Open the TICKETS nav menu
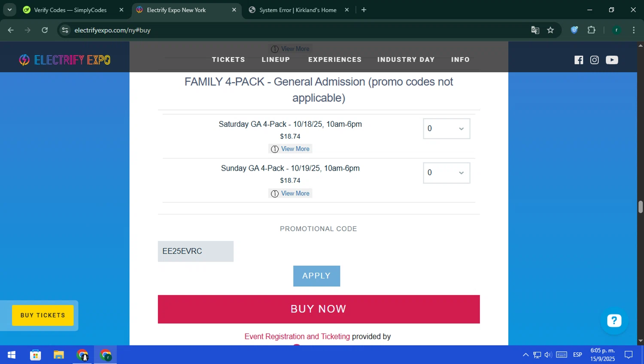644x364 pixels. (228, 60)
